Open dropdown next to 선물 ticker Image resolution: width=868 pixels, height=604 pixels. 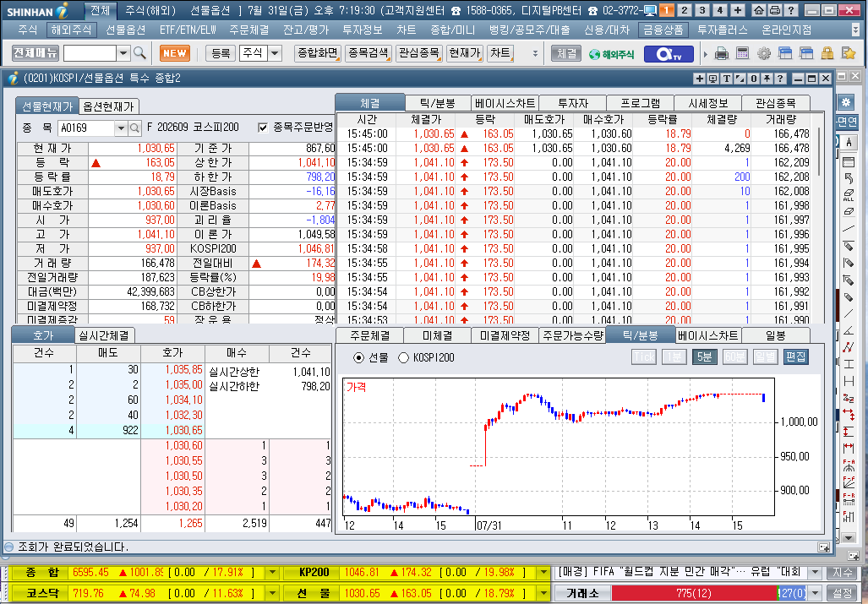tap(543, 593)
